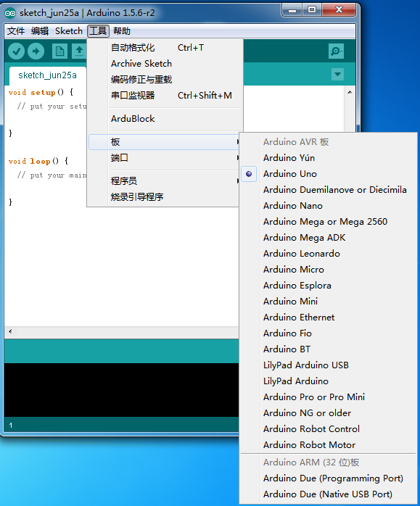This screenshot has width=420, height=506.
Task: Open the 帮助 menu
Action: tap(122, 31)
